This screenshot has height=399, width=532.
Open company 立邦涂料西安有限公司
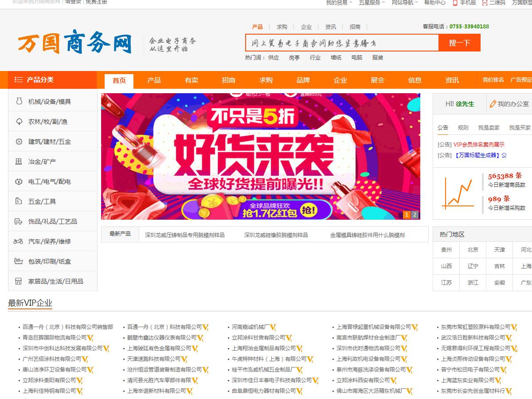point(363,380)
